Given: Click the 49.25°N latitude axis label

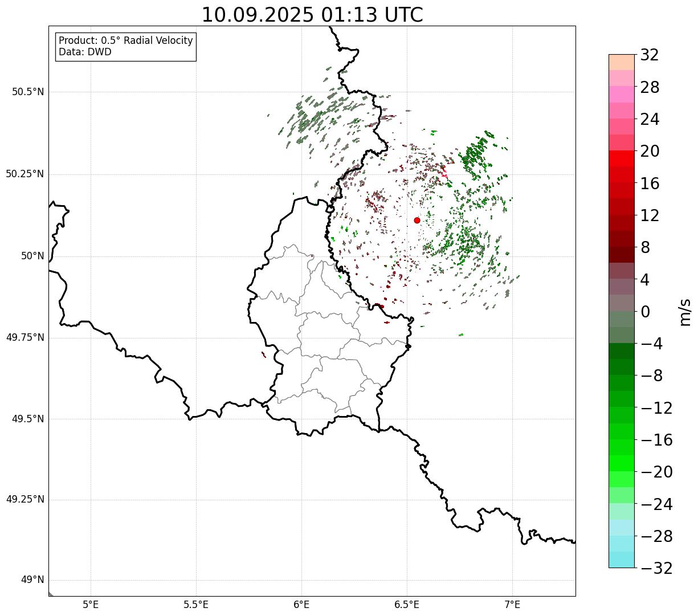Looking at the screenshot, I should pos(25,499).
